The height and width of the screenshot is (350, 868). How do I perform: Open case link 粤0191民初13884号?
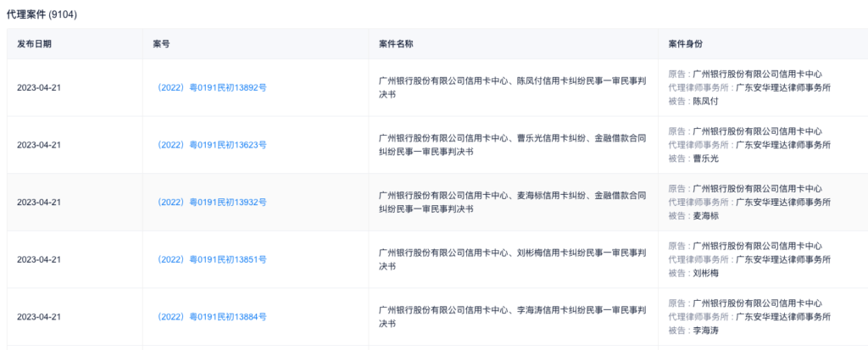tap(212, 317)
